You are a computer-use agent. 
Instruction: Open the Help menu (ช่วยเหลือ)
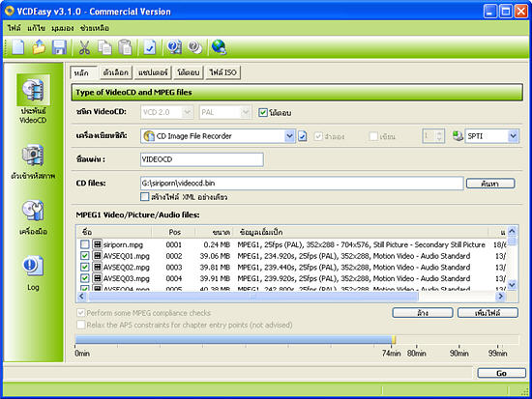[x=95, y=28]
